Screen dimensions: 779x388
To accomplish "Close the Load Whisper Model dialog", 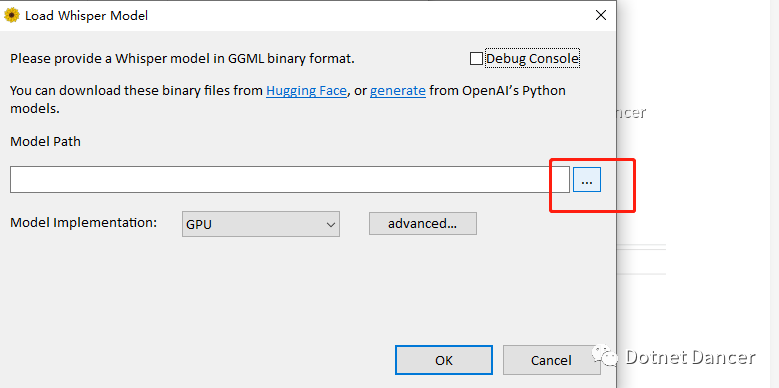I will (601, 15).
